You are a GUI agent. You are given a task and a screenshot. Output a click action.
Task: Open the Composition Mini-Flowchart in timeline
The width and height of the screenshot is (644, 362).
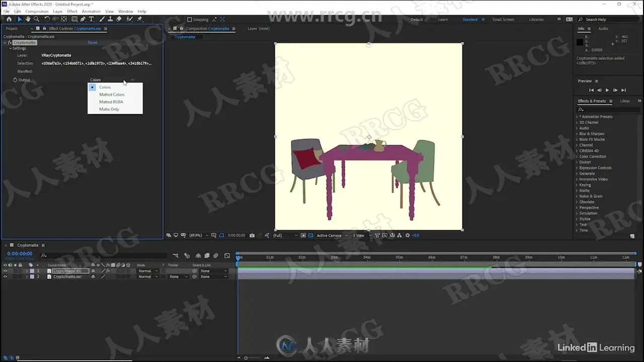(x=176, y=255)
